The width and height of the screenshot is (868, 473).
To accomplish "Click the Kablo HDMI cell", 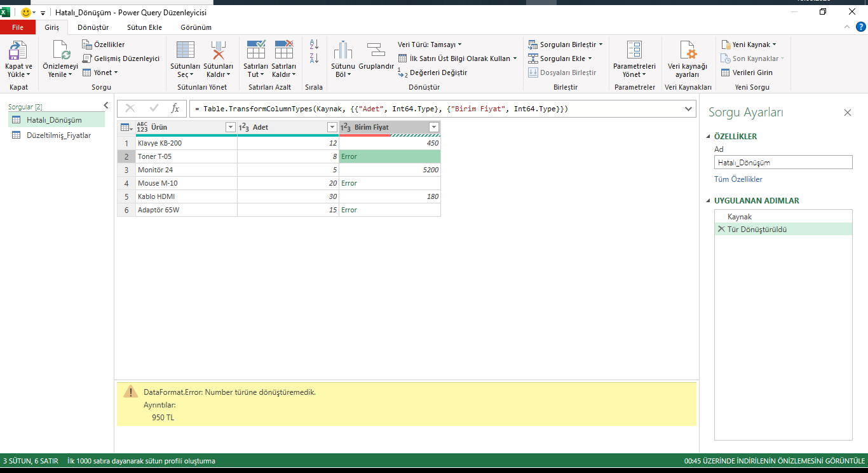I will click(186, 196).
